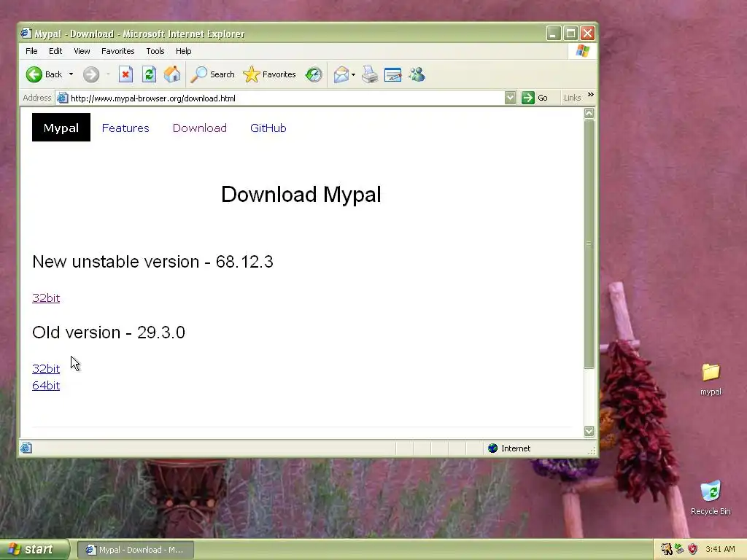This screenshot has height=560, width=747.
Task: Open the Download nav link
Action: tap(200, 128)
